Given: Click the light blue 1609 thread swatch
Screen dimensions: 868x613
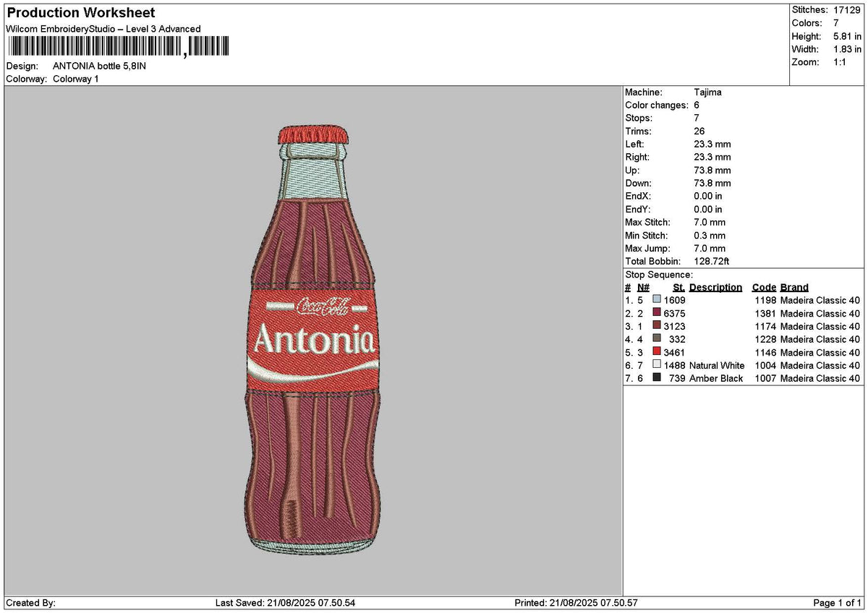Looking at the screenshot, I should click(657, 300).
